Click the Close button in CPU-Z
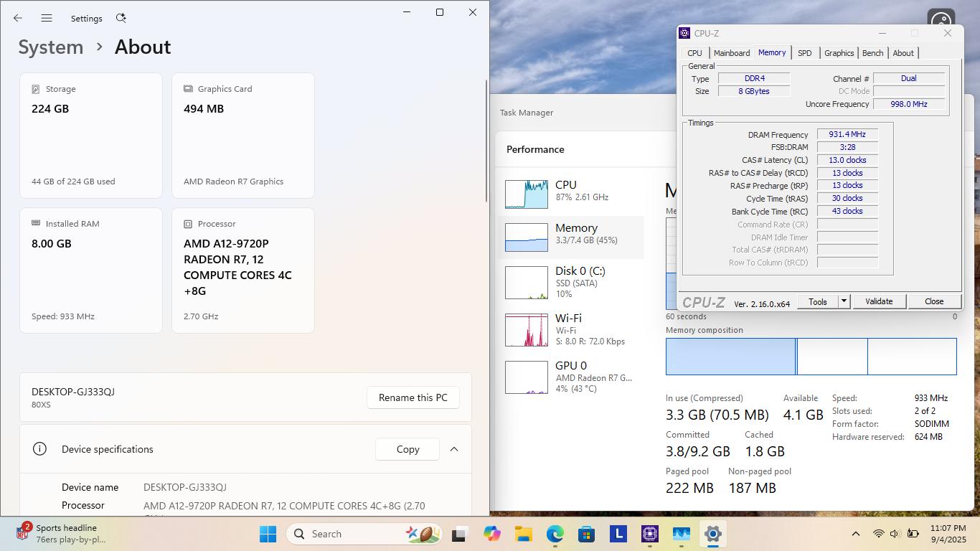This screenshot has width=980, height=551. 934,302
